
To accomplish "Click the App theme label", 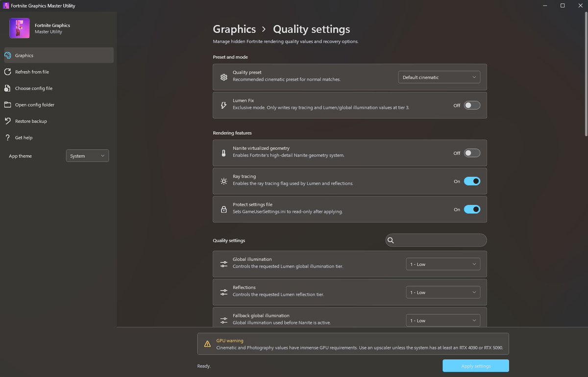I will 20,156.
